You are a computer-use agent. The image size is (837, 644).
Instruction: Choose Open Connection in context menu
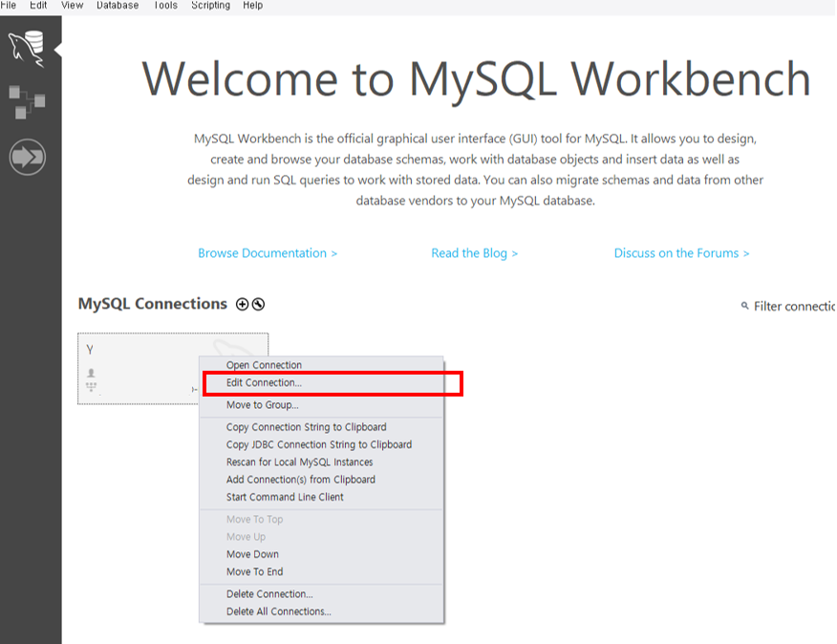321,365
